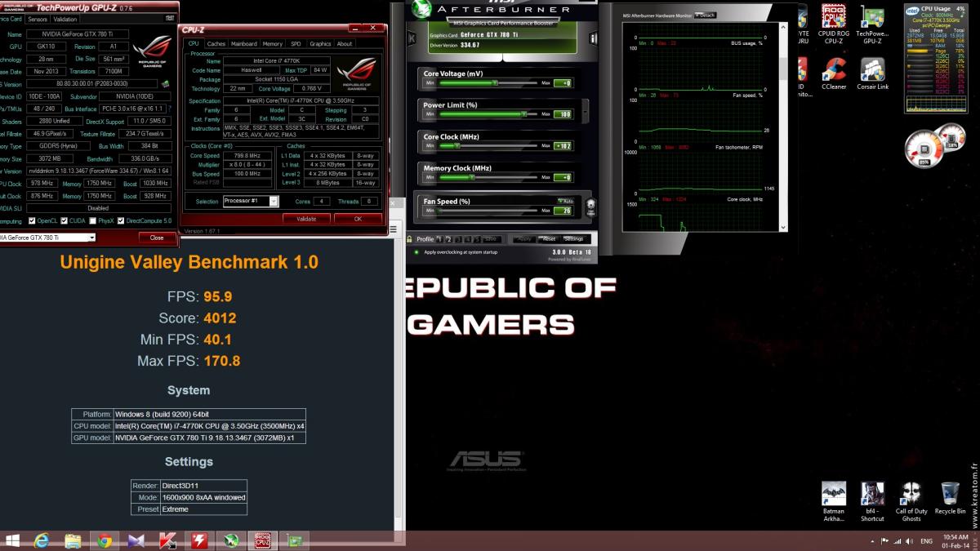This screenshot has width=980, height=551.
Task: Open Batman Arkham desktop shortcut
Action: pyautogui.click(x=834, y=501)
